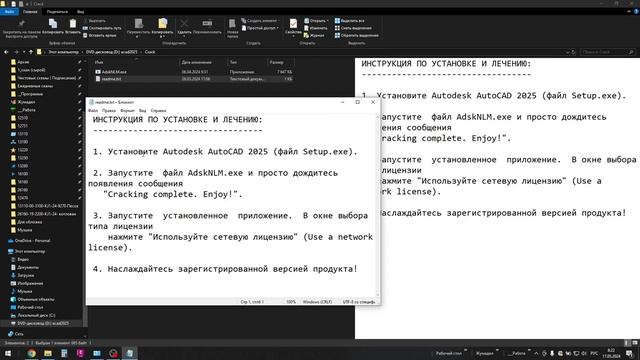This screenshot has width=640, height=360.
Task: Click Этот компьютер in the address bar
Action: point(63,52)
